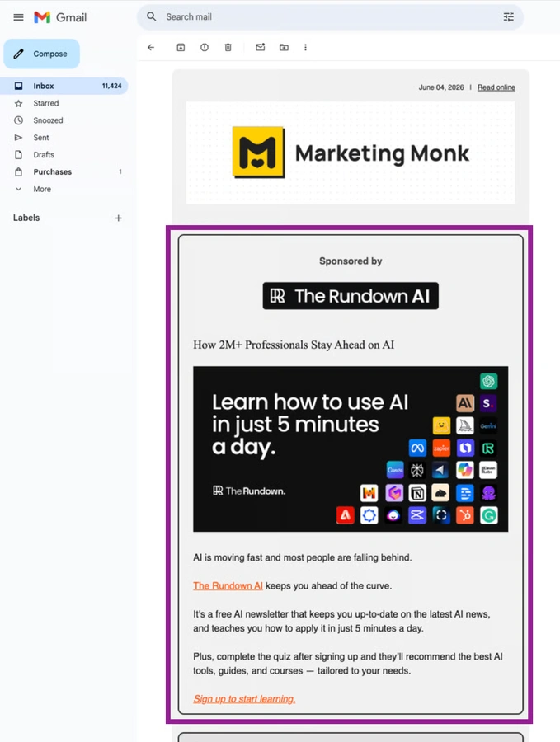Viewport: 560px width, 742px height.
Task: Open More options three-dot menu
Action: (305, 47)
